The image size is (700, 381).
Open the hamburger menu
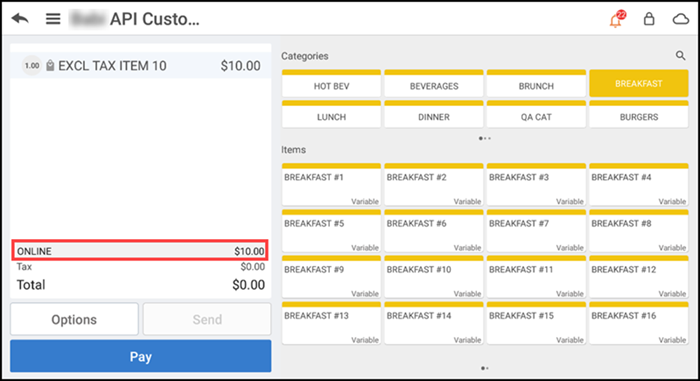[53, 19]
